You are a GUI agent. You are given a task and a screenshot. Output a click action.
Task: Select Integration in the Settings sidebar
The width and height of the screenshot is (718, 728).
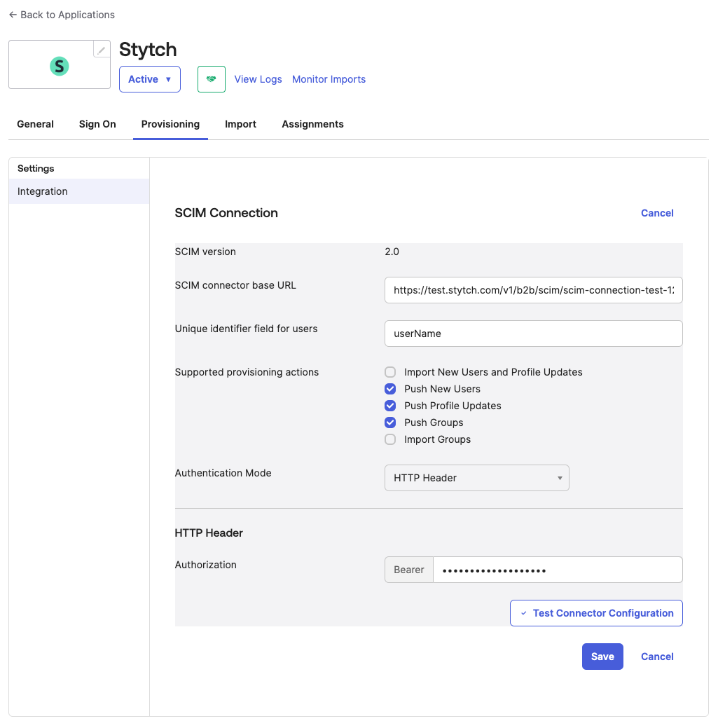point(43,191)
